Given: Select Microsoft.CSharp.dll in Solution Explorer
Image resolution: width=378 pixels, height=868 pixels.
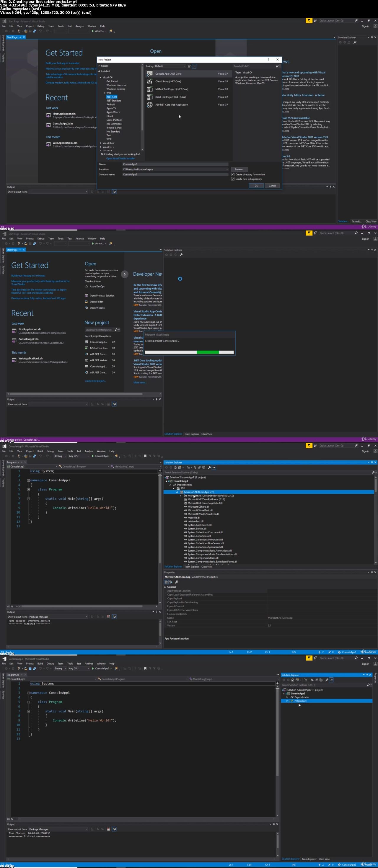Looking at the screenshot, I should [x=198, y=506].
